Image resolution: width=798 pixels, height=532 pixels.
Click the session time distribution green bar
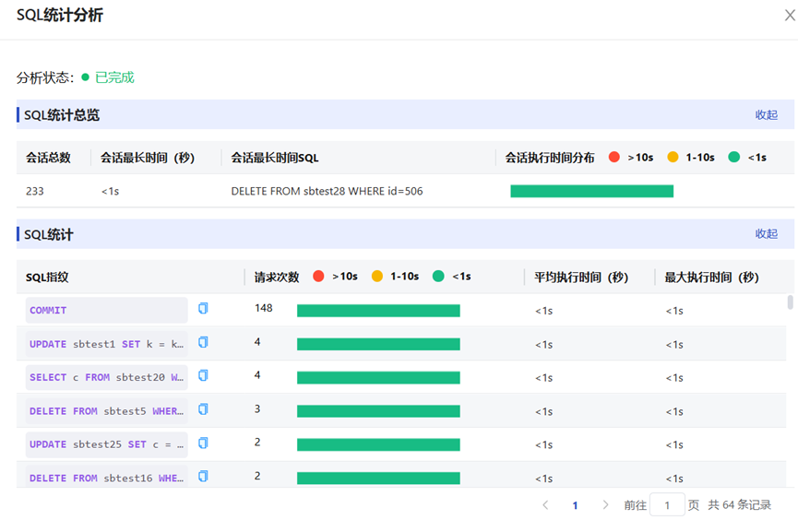pos(592,191)
